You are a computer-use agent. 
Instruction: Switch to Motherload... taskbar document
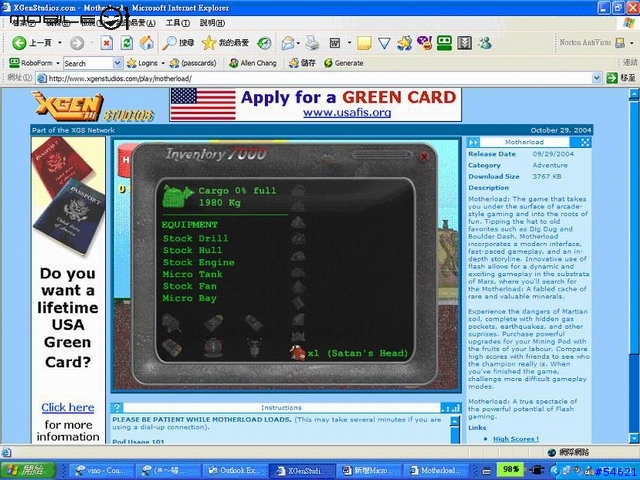click(436, 471)
